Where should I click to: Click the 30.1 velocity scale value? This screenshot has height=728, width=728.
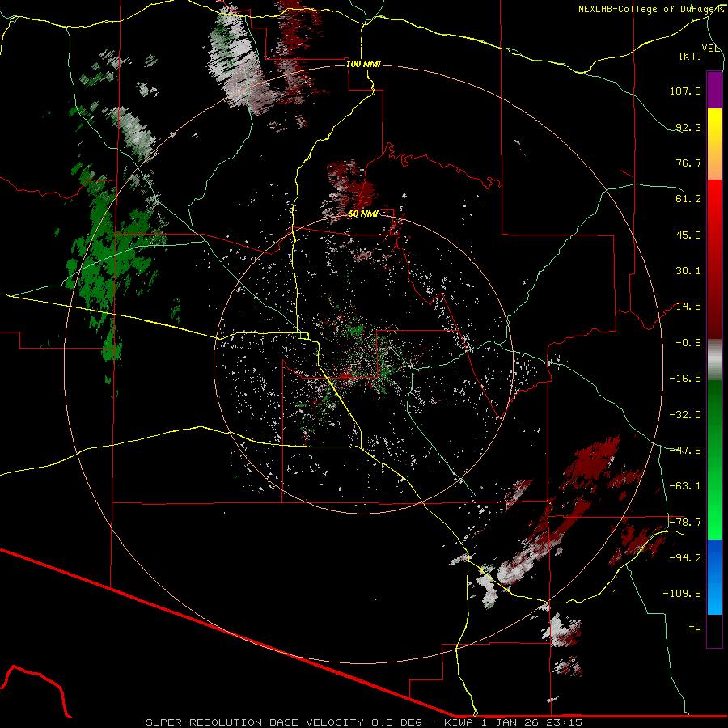[688, 271]
